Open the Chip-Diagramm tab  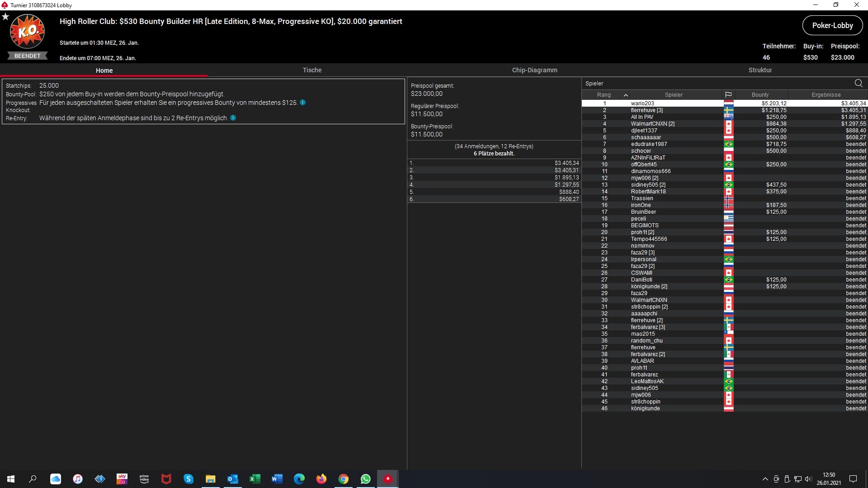[534, 70]
